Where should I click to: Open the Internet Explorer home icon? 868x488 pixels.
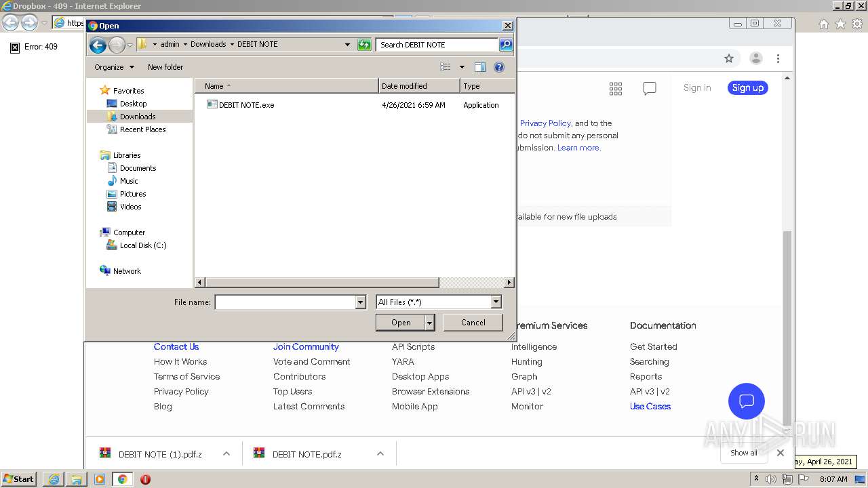(824, 24)
